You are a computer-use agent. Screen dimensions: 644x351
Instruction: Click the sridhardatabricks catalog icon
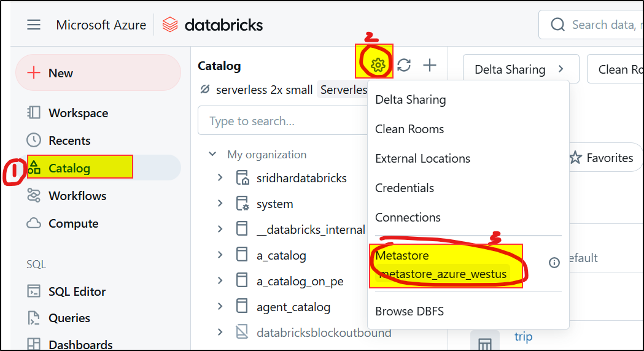242,178
